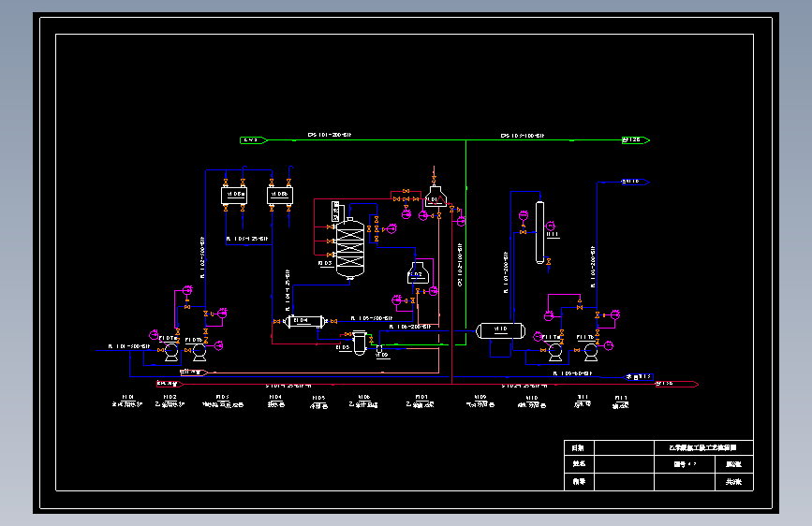Select the packed-bed reactor vessel with crossed sections
Screen dimensions: 812x526
350,249
